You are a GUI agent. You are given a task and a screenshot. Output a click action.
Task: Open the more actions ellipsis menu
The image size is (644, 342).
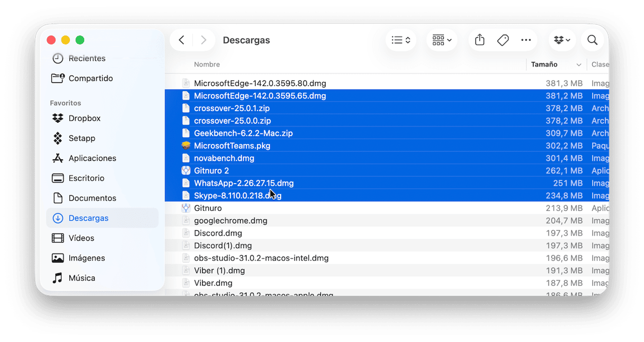click(x=526, y=40)
